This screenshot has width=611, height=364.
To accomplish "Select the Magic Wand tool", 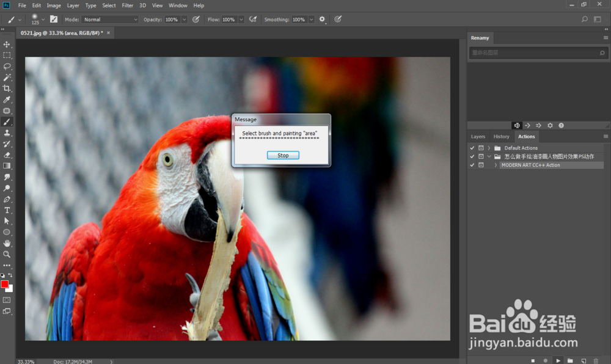I will [x=7, y=78].
